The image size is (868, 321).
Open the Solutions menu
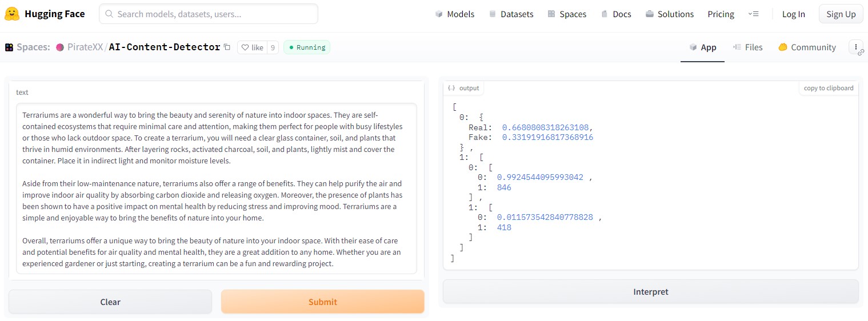(x=669, y=14)
